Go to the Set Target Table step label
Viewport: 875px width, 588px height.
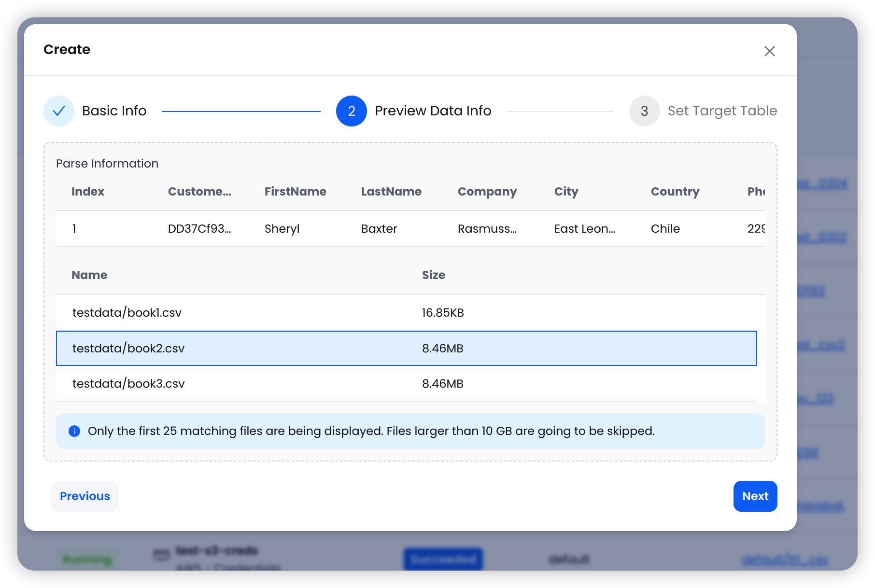[x=722, y=111]
